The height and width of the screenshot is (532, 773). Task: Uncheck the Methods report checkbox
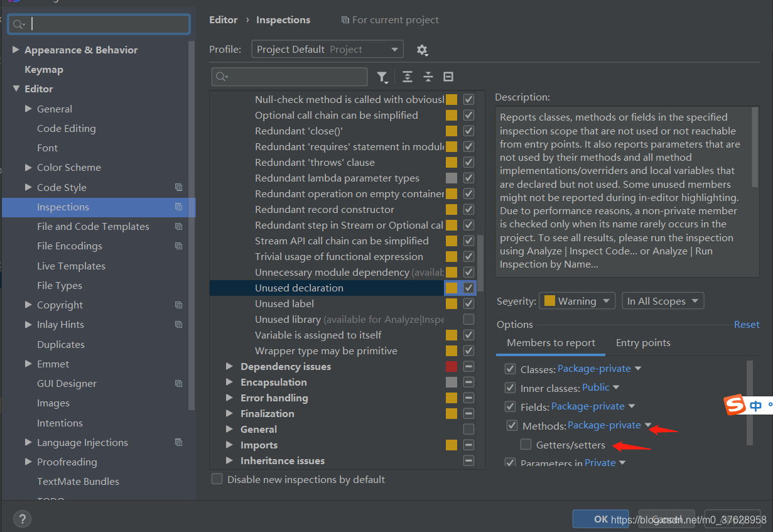coord(512,426)
